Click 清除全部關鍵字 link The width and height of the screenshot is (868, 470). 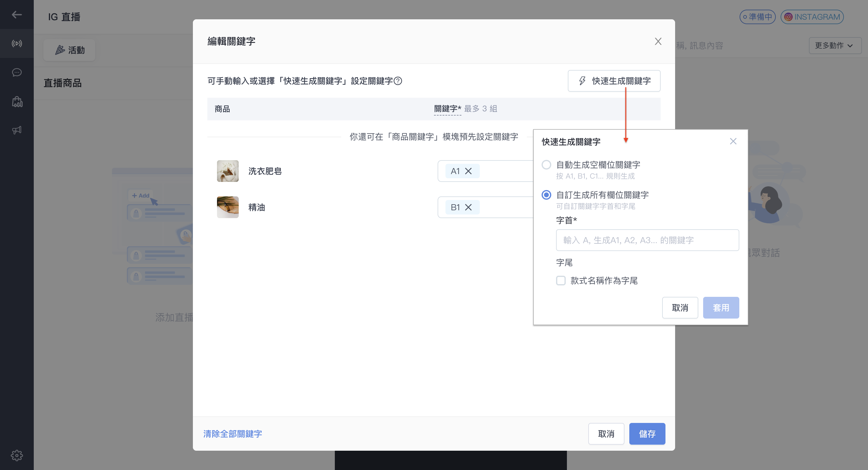pyautogui.click(x=232, y=434)
